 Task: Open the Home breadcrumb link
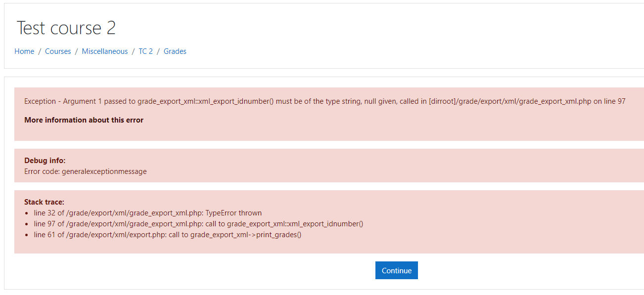(x=24, y=51)
